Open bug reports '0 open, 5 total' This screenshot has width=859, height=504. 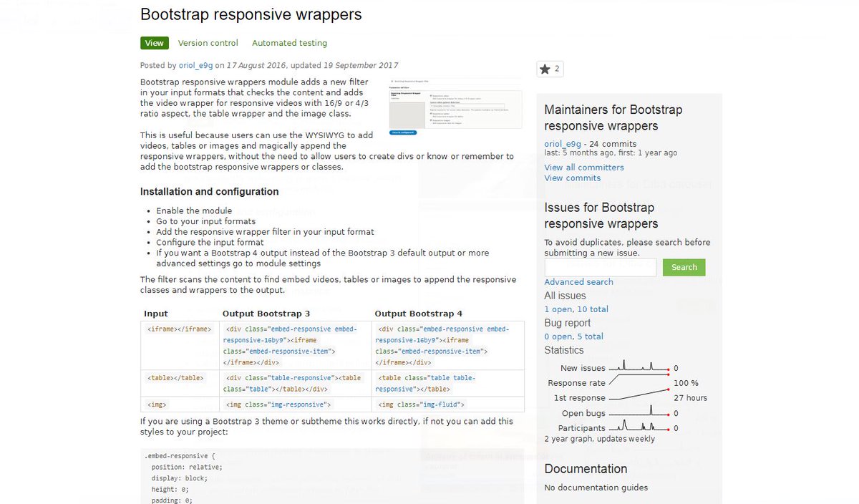pyautogui.click(x=573, y=336)
